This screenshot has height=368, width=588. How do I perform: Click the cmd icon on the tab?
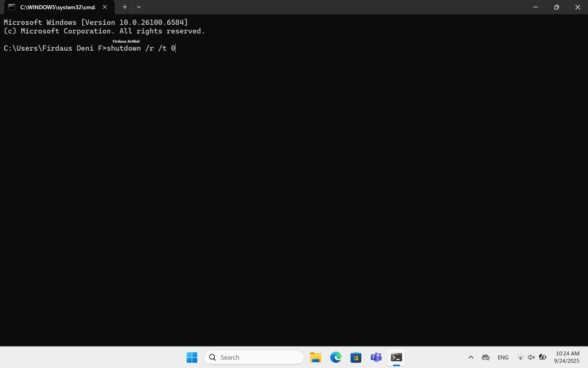coord(11,7)
